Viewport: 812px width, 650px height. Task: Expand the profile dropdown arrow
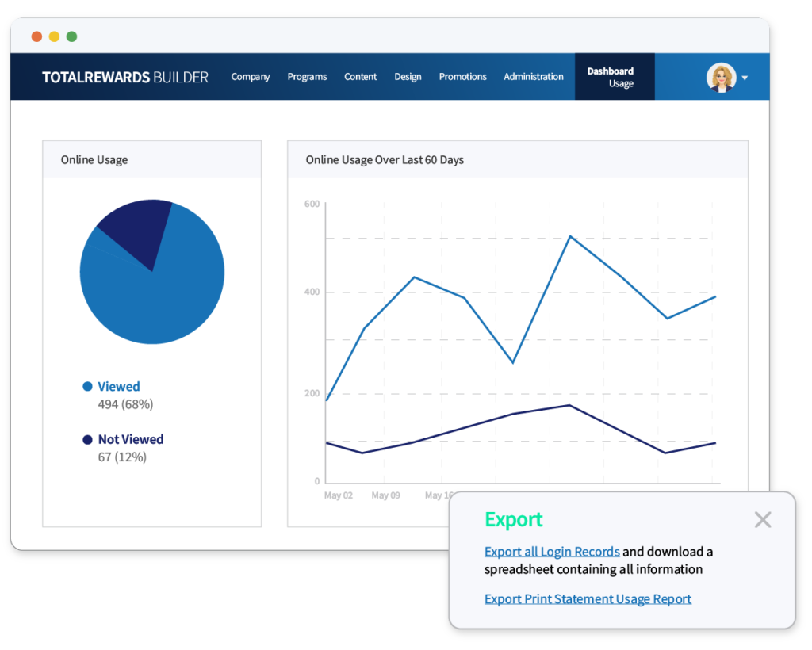click(x=744, y=78)
